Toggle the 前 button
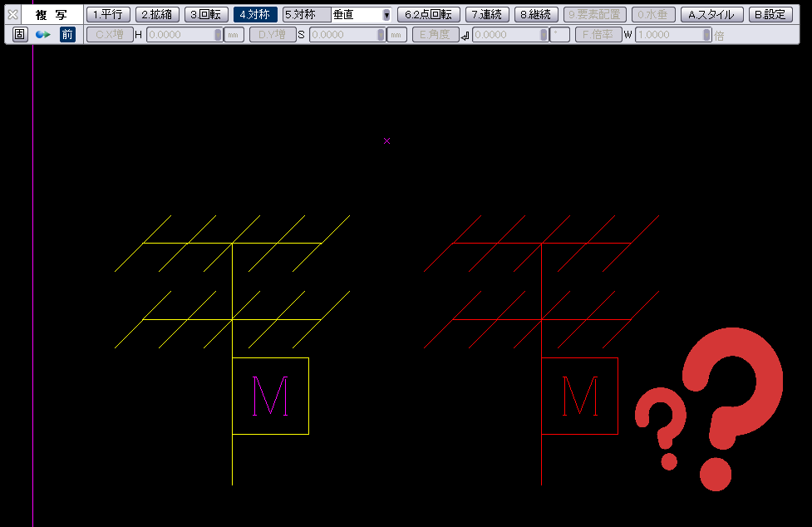The width and height of the screenshot is (812, 527). (x=67, y=34)
